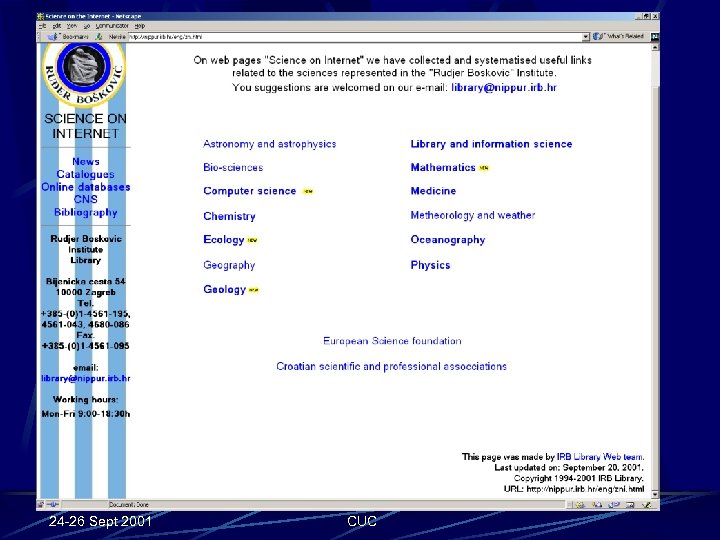Viewport: 720px width, 540px height.
Task: Click the security lock icon in the status bar
Action: coord(40,505)
